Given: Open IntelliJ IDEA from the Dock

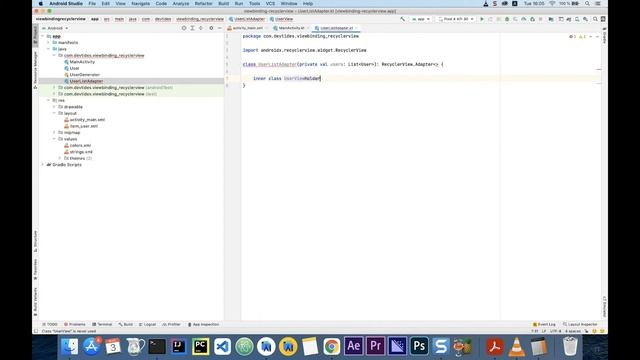Looking at the screenshot, I should [178, 347].
